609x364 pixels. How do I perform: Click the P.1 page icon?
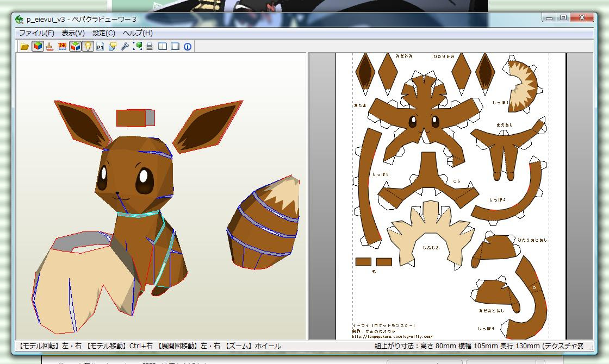click(100, 47)
